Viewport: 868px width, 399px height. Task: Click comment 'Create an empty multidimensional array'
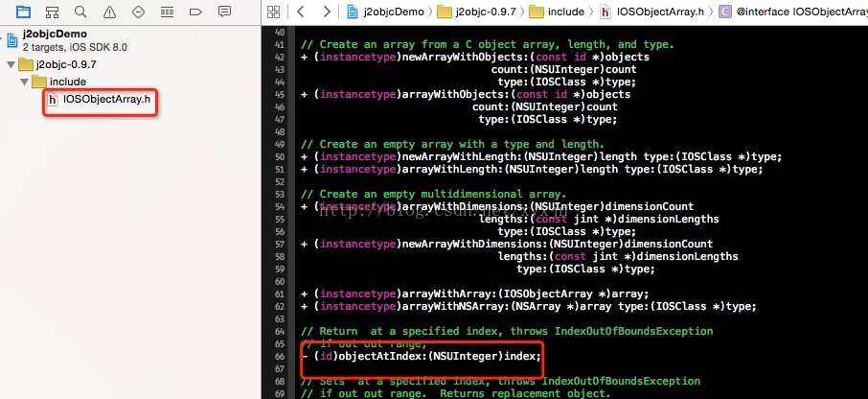tap(434, 194)
